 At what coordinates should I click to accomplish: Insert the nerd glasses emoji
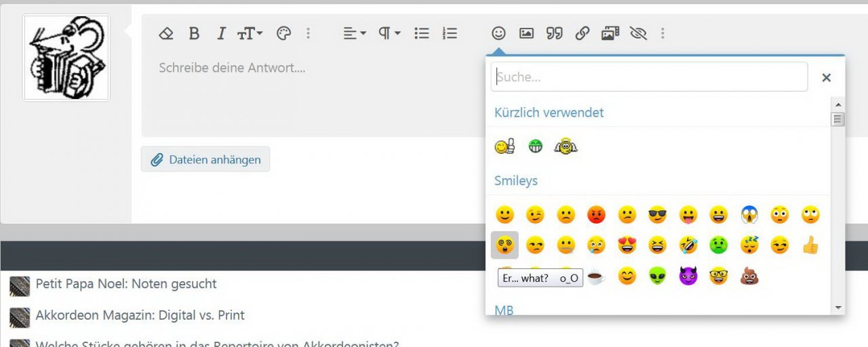719,277
